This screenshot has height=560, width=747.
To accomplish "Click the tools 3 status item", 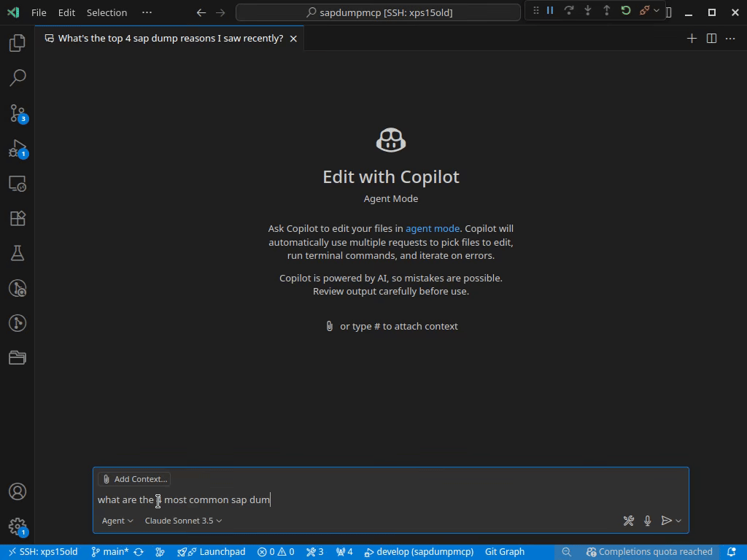I will pos(315,552).
